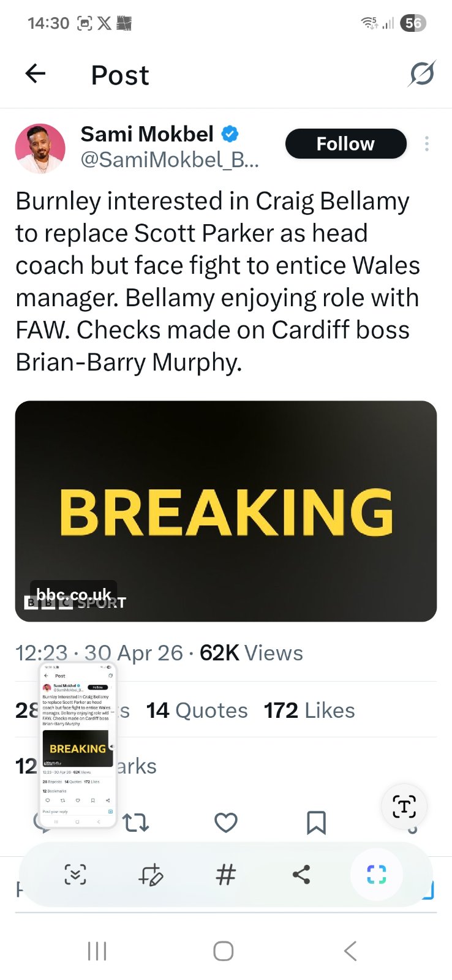Open the Grok icon in the header

[x=422, y=74]
